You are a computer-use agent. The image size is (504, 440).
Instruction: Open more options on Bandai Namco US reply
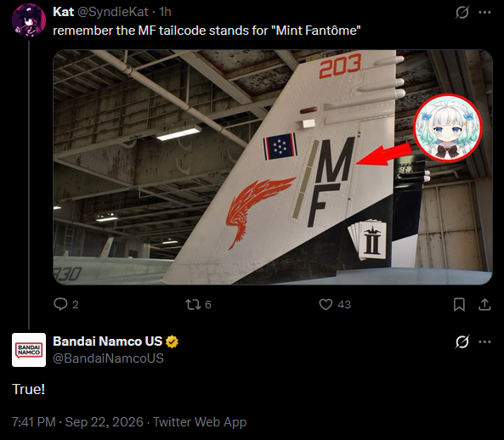click(484, 341)
